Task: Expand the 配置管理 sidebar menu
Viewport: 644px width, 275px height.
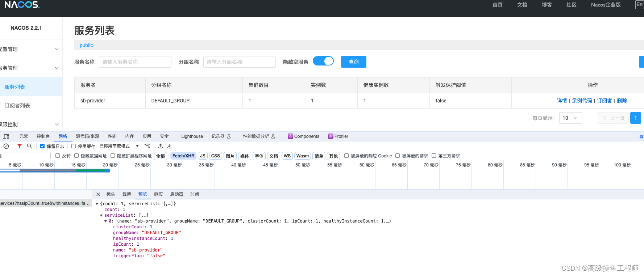Action: coord(31,49)
